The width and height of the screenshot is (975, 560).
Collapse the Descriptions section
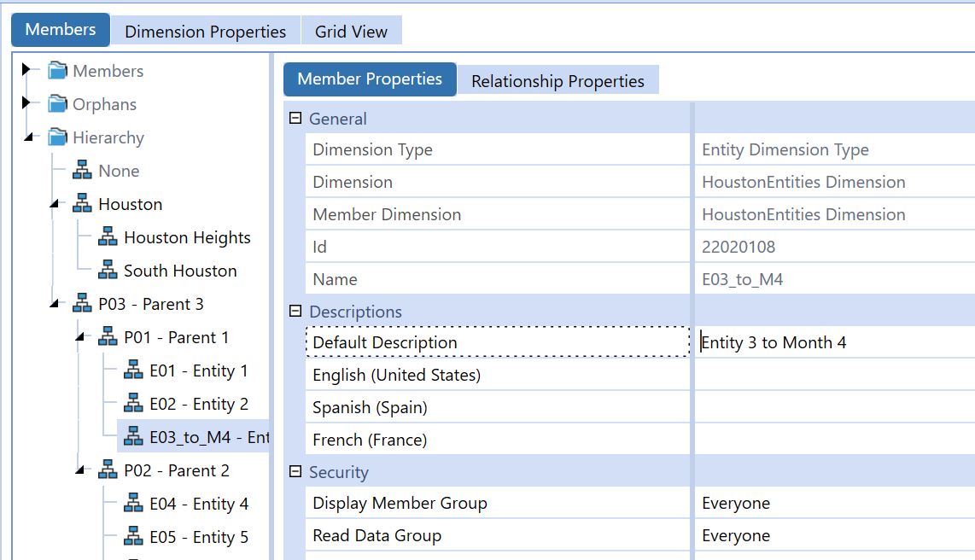tap(295, 312)
